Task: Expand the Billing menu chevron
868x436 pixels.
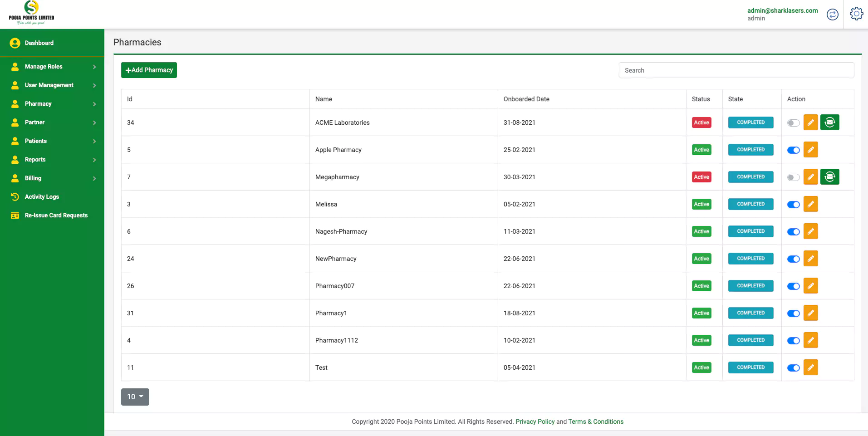Action: (94, 178)
